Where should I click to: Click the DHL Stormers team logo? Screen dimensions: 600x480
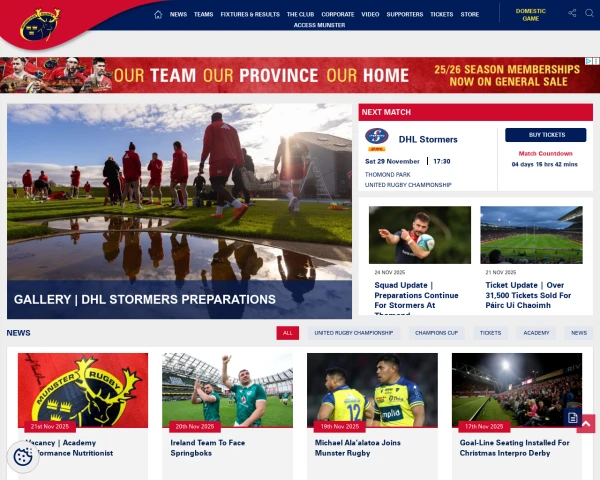pos(377,139)
